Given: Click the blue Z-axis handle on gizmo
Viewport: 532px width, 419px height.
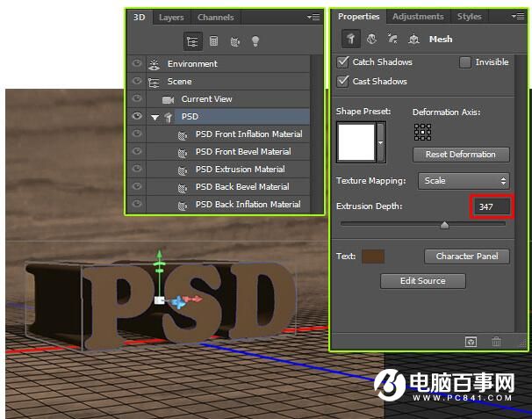Looking at the screenshot, I should pyautogui.click(x=178, y=302).
